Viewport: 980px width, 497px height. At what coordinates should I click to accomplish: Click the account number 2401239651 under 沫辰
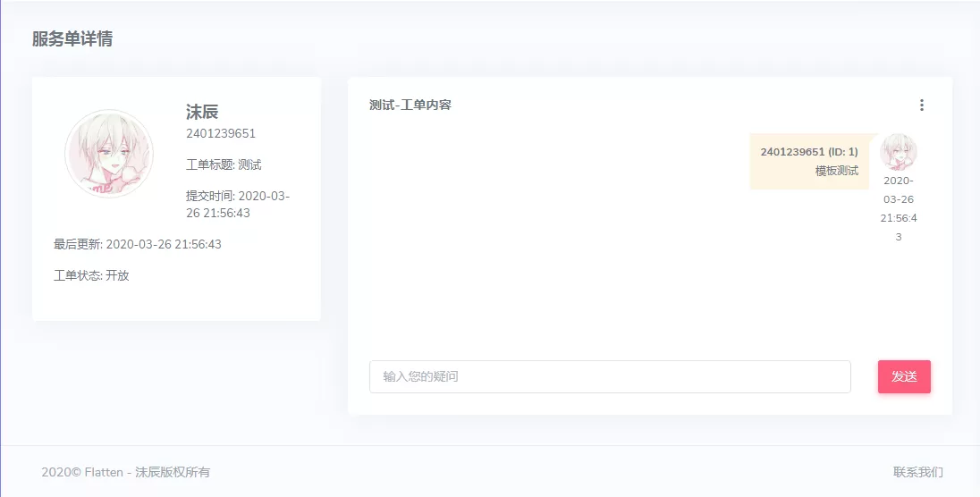[x=221, y=133]
